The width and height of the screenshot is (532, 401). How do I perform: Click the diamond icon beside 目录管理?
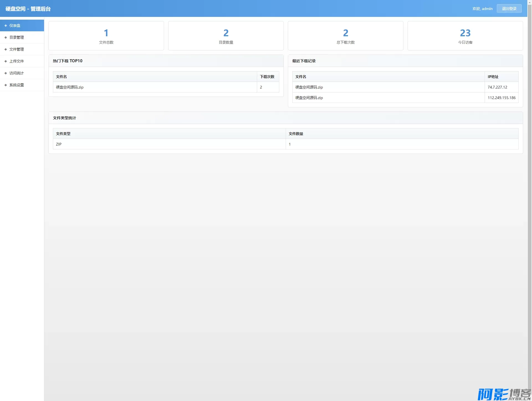pos(6,37)
